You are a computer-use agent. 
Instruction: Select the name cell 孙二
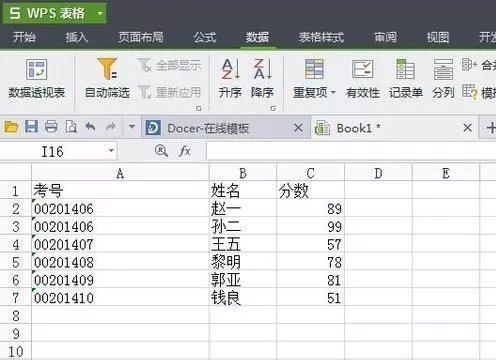pos(243,227)
